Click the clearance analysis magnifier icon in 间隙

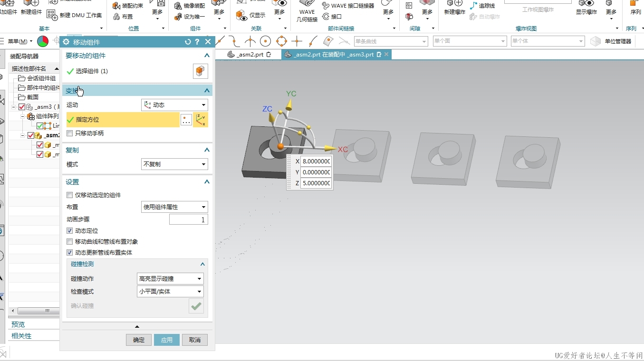409,17
